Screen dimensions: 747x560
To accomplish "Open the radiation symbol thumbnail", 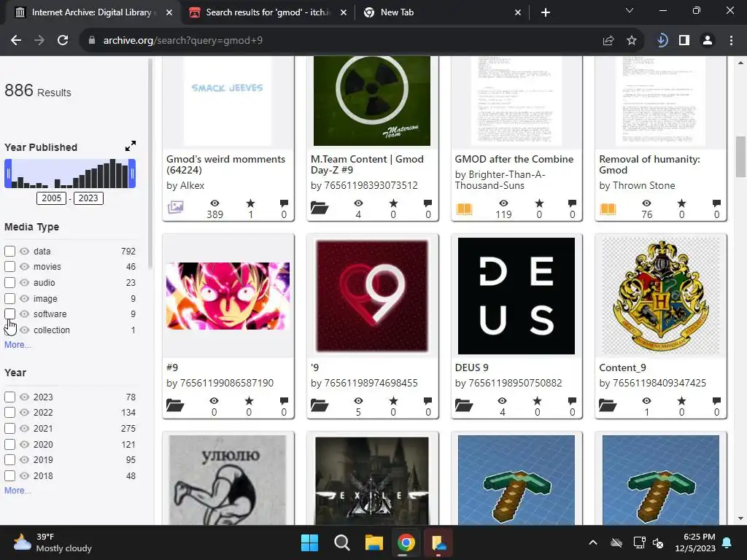I will click(371, 101).
